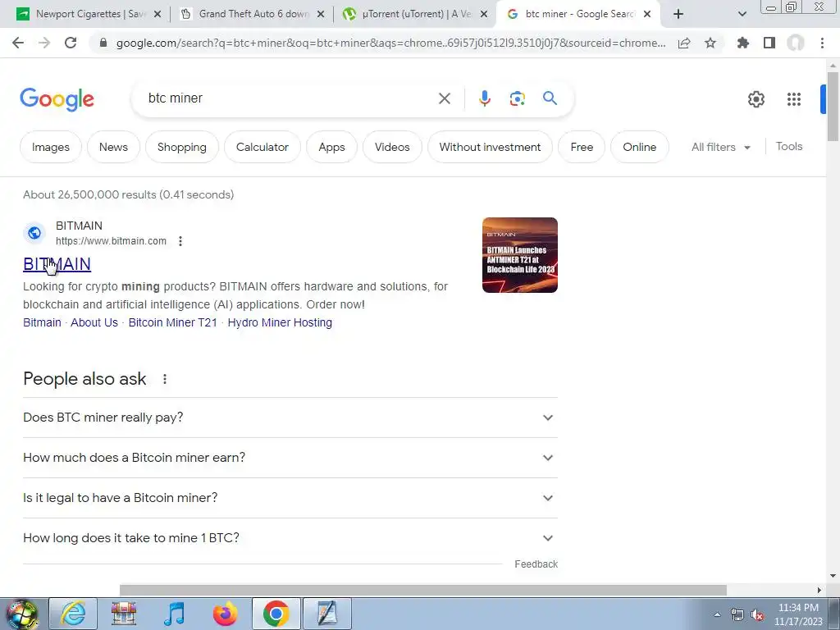The image size is (840, 630).
Task: Filter results by News
Action: pyautogui.click(x=113, y=147)
